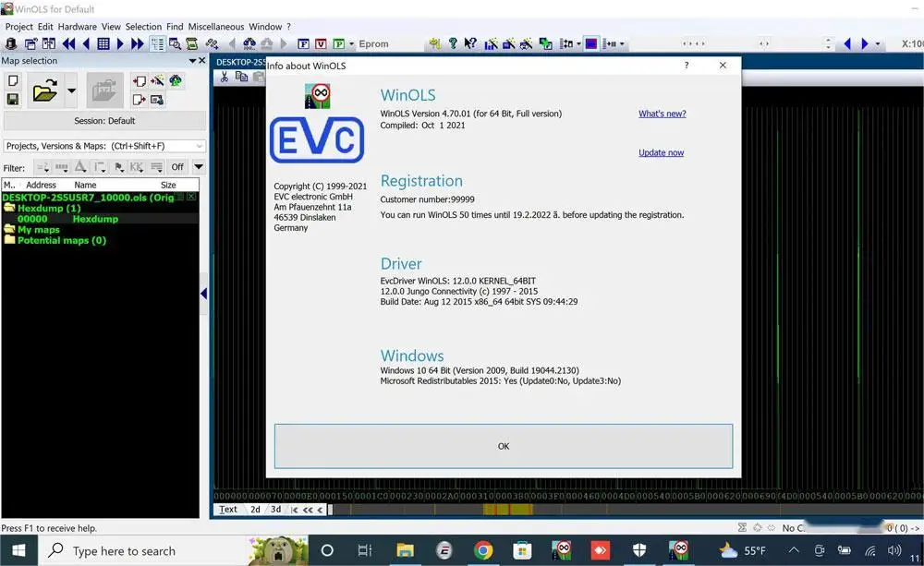924x566 pixels.
Task: Click the bar chart wizard icon
Action: (x=491, y=43)
